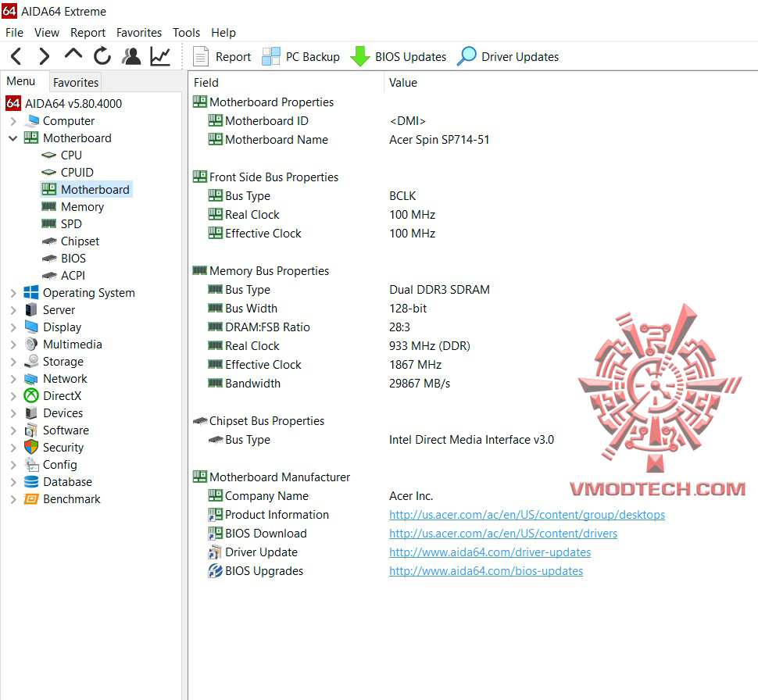Expand the Network tree node

tap(13, 379)
